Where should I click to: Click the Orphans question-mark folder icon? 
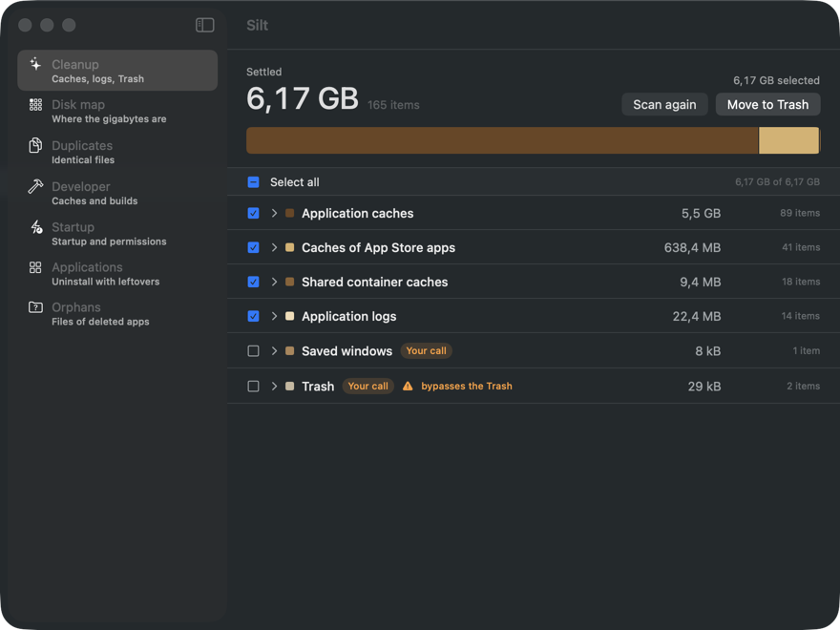click(35, 307)
